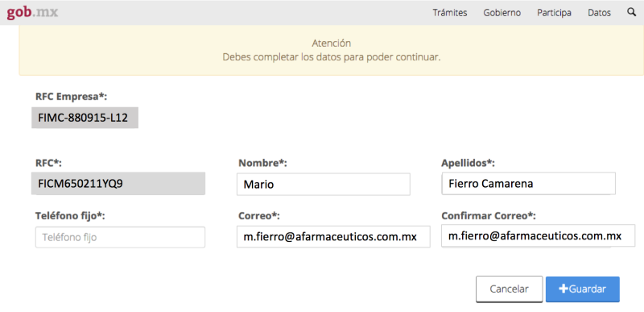Screen dimensions: 644x312
Task: Open the Participa menu
Action: click(x=554, y=13)
